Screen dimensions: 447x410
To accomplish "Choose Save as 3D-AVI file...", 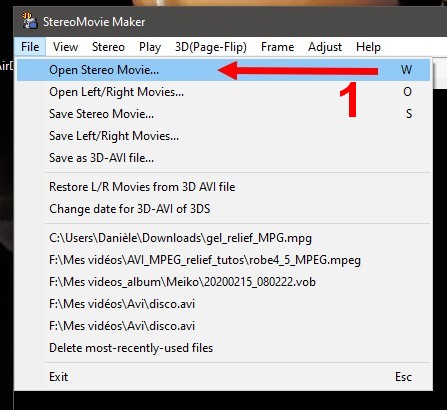I will coord(224,158).
